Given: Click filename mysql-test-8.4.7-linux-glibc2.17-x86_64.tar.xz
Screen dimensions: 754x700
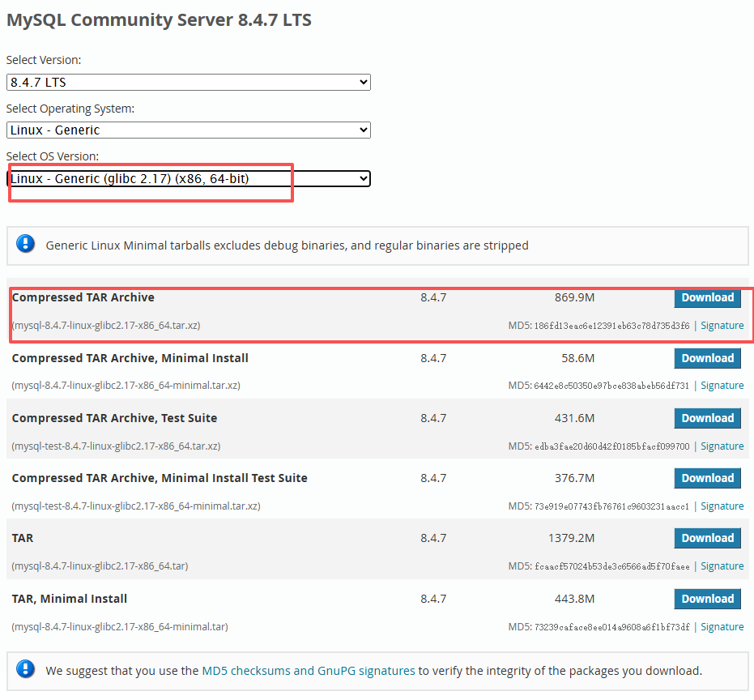Looking at the screenshot, I should [x=116, y=446].
